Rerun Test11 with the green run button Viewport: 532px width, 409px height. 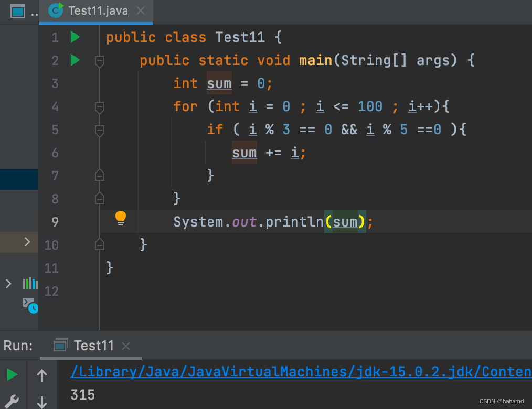tap(12, 374)
